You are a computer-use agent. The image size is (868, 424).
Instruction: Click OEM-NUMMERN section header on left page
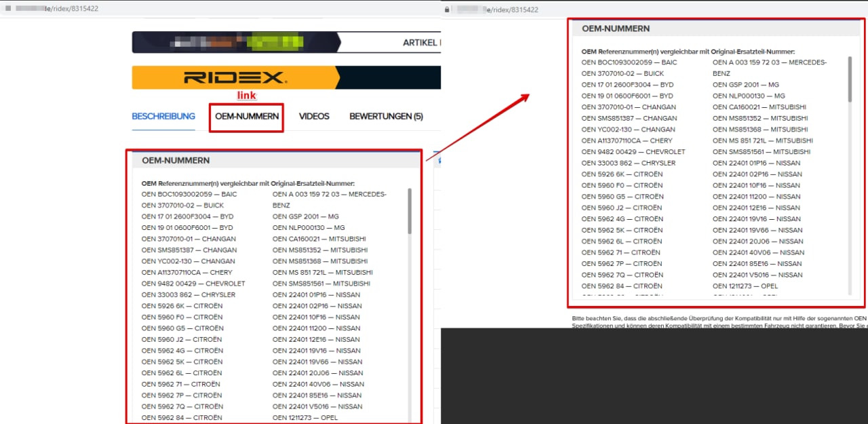coord(277,161)
